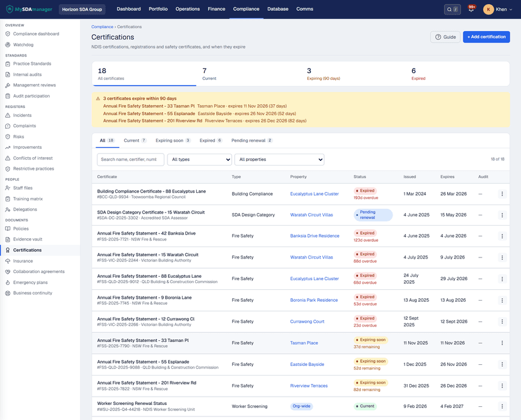Click the Staff files person icon
This screenshot has height=420, width=521.
8,188
